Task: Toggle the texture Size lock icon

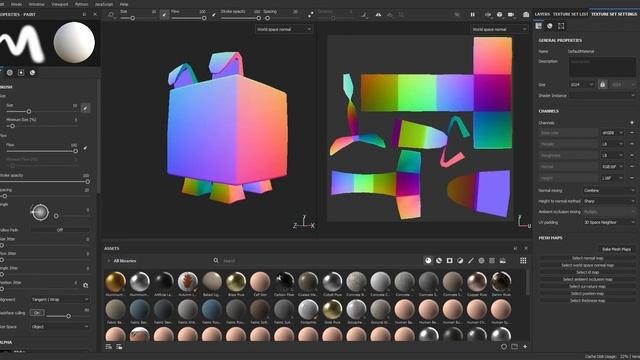Action: (x=602, y=84)
